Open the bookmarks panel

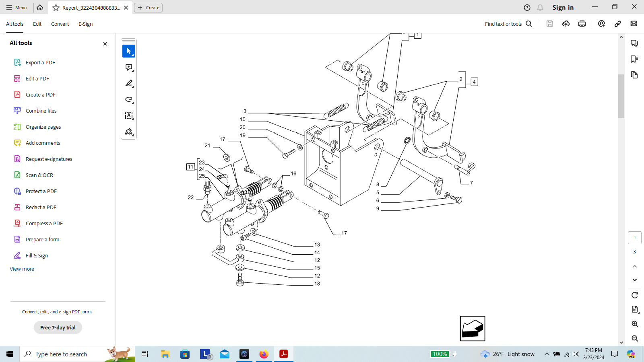tap(634, 59)
